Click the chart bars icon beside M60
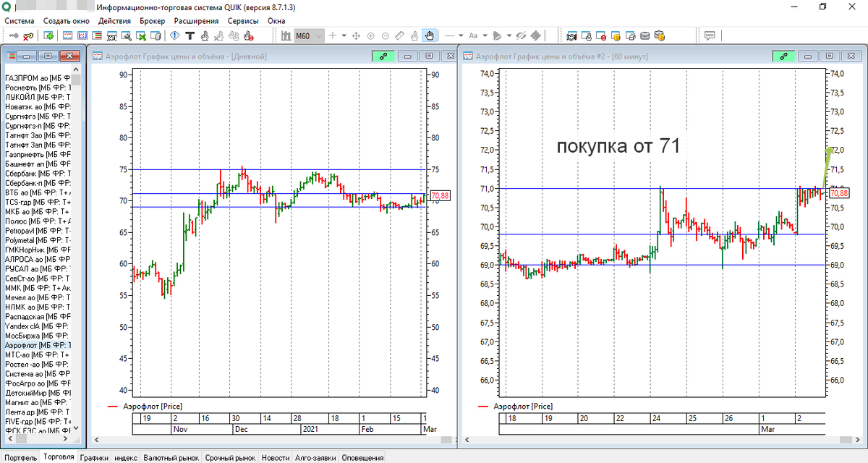 (286, 35)
